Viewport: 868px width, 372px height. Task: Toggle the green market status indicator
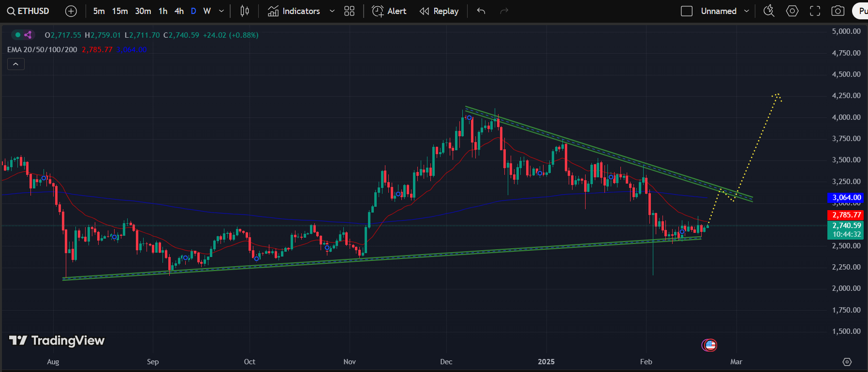18,35
